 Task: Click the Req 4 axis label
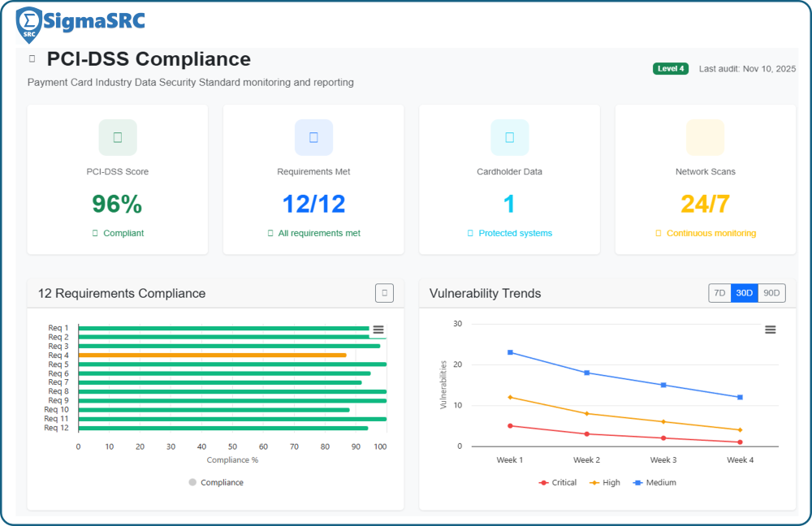coord(58,356)
